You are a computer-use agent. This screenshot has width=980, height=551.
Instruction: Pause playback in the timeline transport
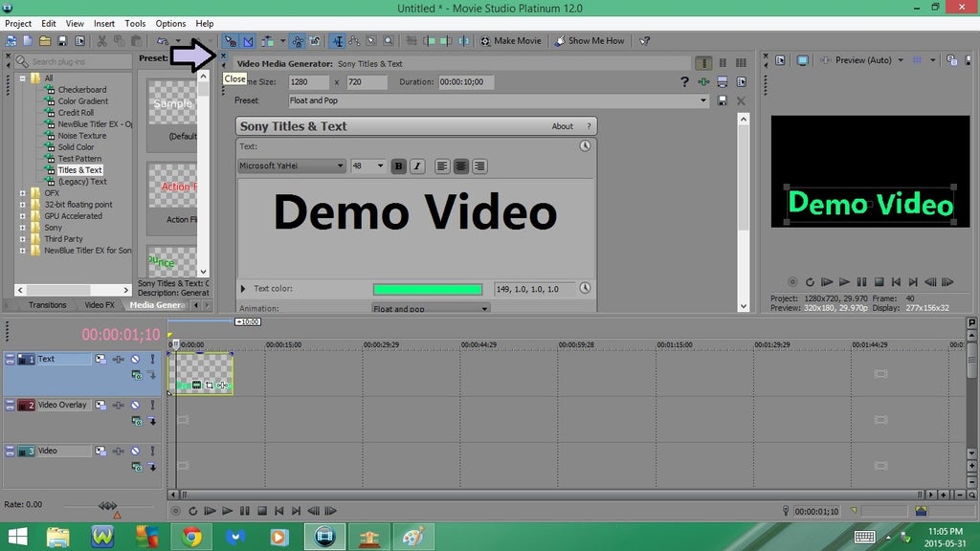244,511
